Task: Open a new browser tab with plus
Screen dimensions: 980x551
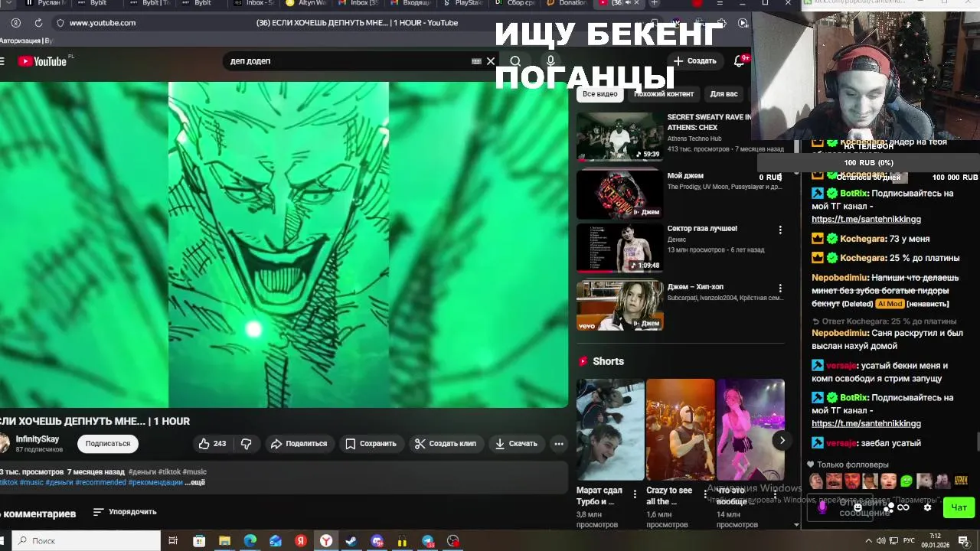Action: click(x=654, y=4)
